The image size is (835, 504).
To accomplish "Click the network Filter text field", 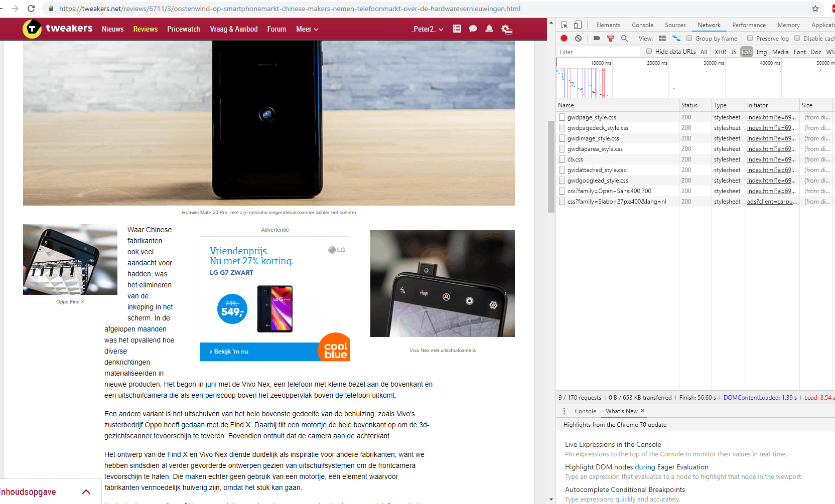I will click(x=599, y=52).
